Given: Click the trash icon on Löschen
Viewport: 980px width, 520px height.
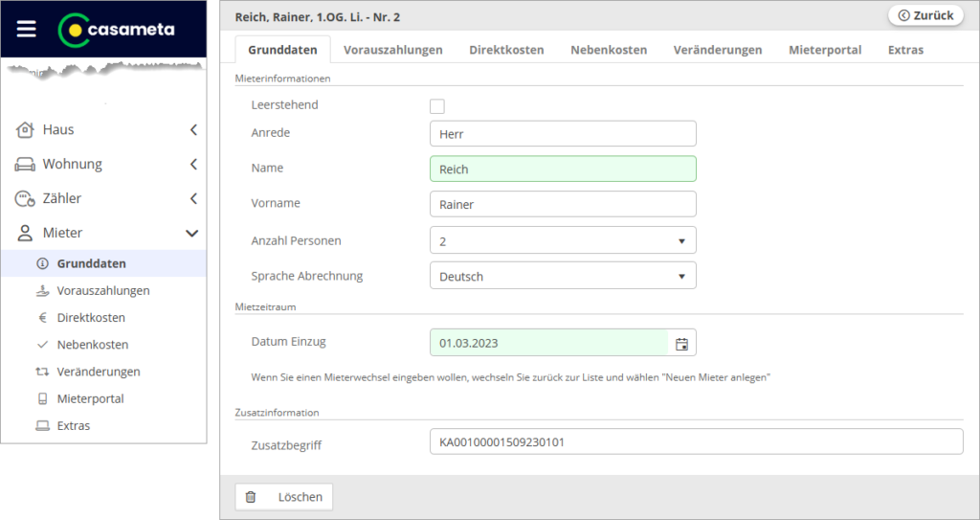Looking at the screenshot, I should [251, 497].
